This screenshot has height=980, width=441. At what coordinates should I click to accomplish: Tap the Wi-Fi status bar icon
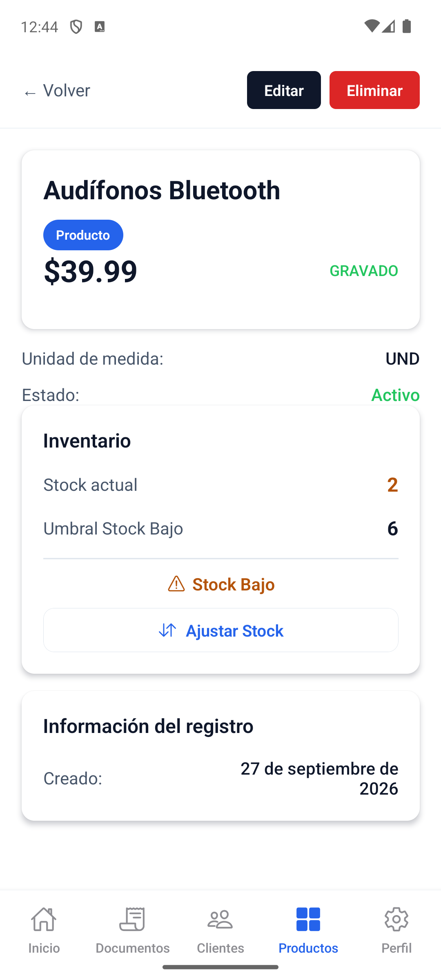pos(372,26)
